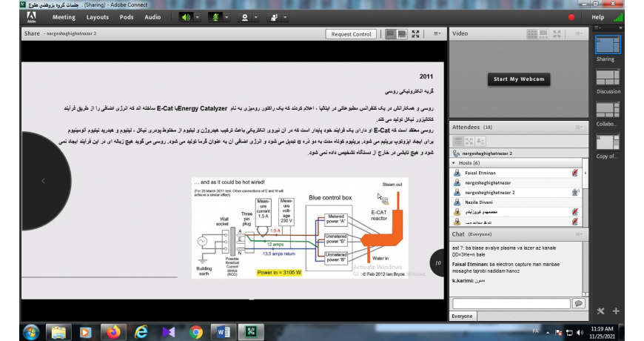
Task: Open Firefox from the taskbar
Action: pos(113,332)
